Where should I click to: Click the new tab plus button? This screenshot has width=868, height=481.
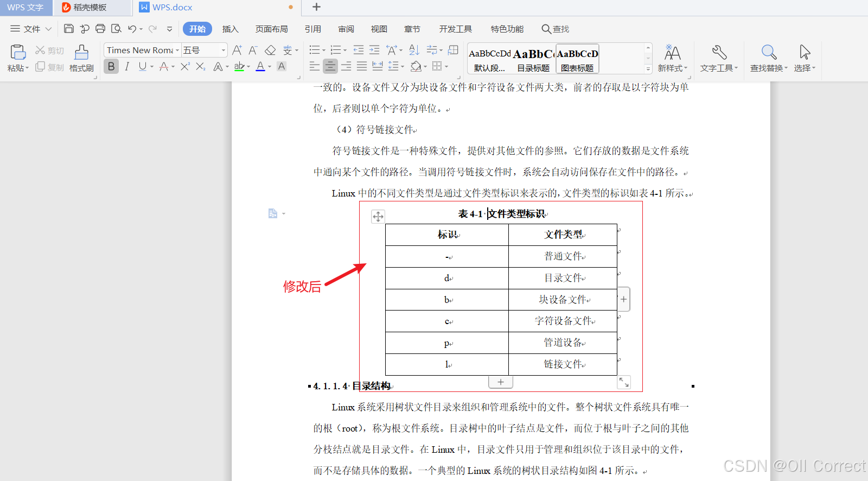tap(317, 7)
